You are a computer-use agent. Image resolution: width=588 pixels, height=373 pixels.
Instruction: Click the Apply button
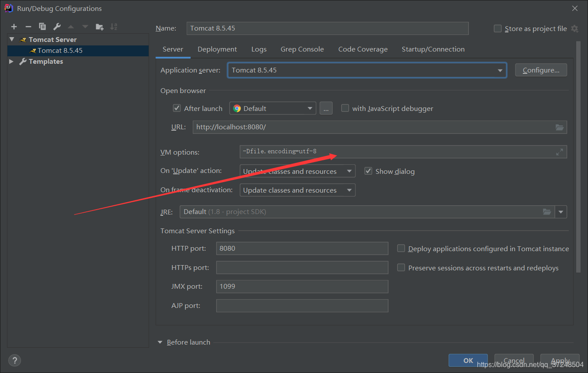pos(560,360)
